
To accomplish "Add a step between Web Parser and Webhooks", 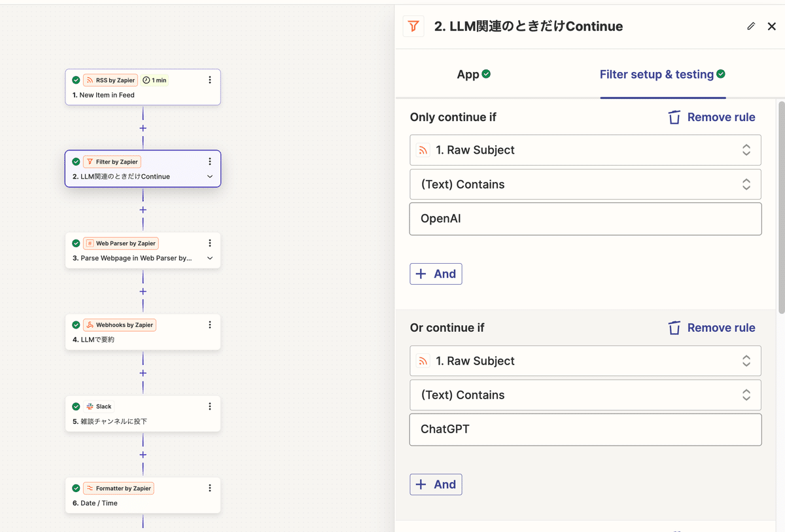I will pyautogui.click(x=143, y=291).
